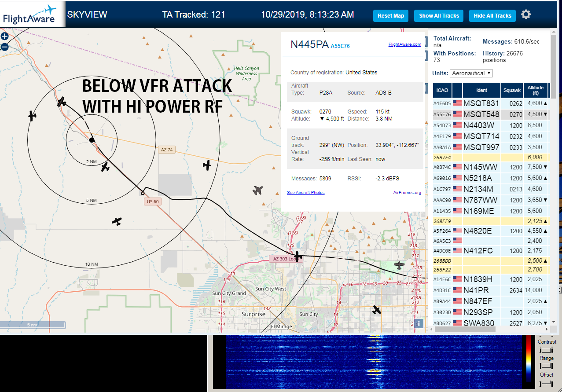The height and width of the screenshot is (392, 562).
Task: Click the SKYVIEW title in the header
Action: pos(87,15)
